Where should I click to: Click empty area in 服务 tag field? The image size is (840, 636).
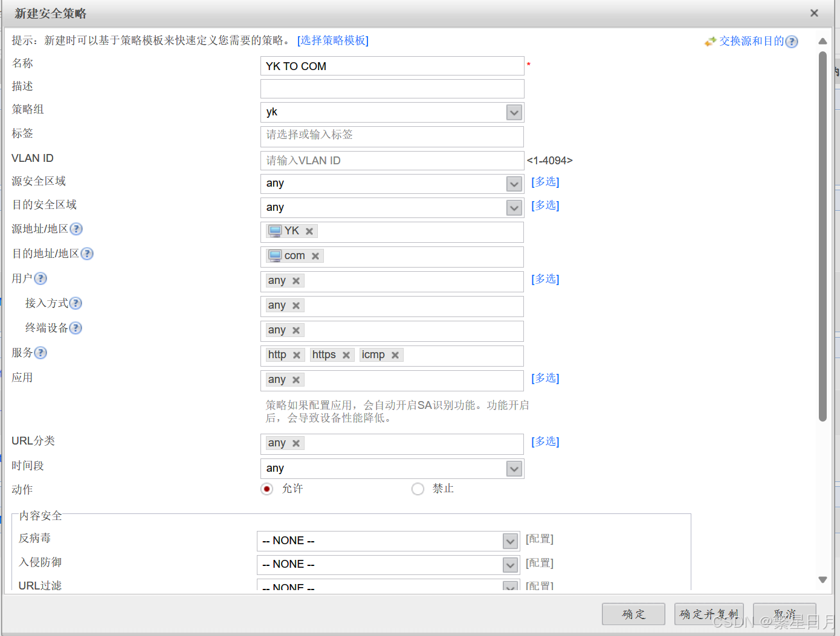[462, 356]
